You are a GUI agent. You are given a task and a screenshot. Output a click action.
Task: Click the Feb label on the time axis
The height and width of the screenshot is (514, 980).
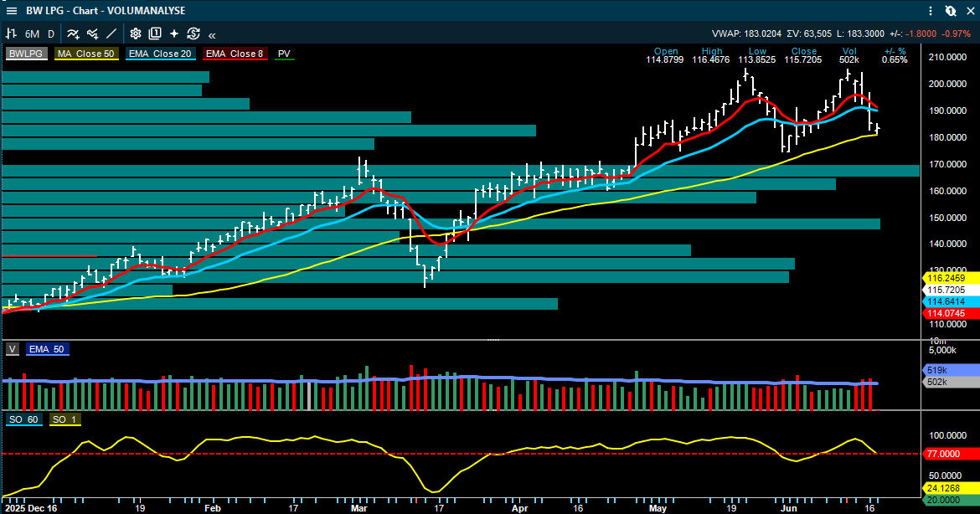(213, 508)
